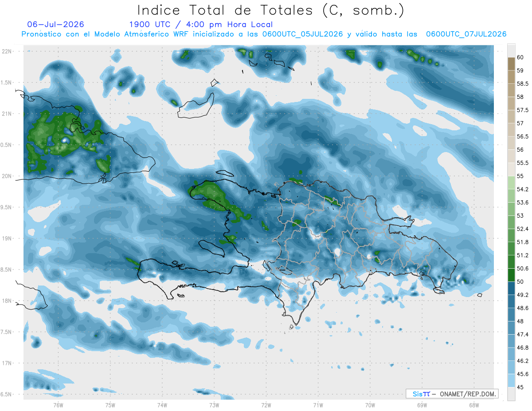The width and height of the screenshot is (532, 411).
Task: Click the '53.6' value on the color scale
Action: coord(523,203)
